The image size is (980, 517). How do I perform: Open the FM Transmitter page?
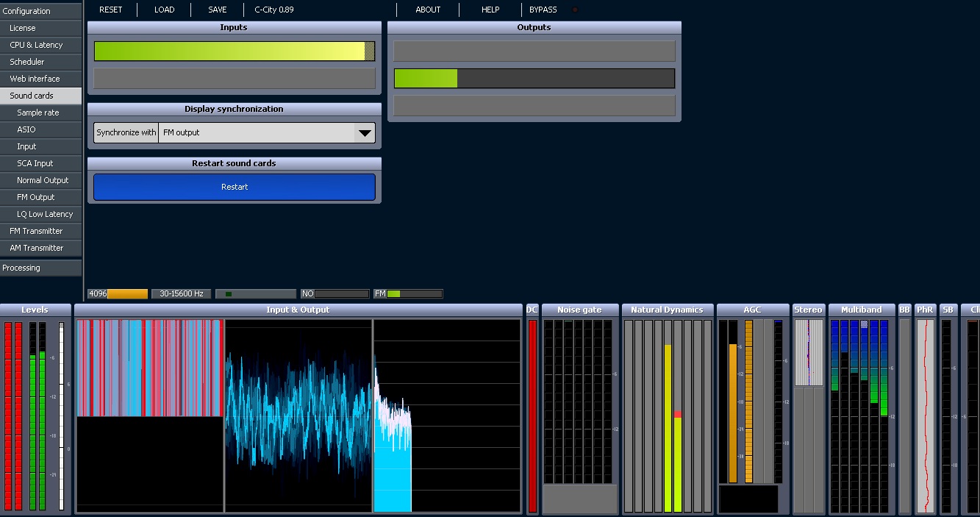point(41,231)
